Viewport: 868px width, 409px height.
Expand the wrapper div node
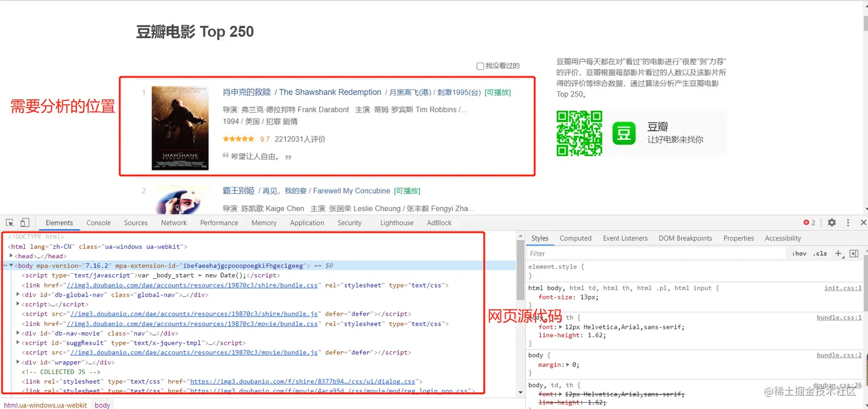[18, 362]
